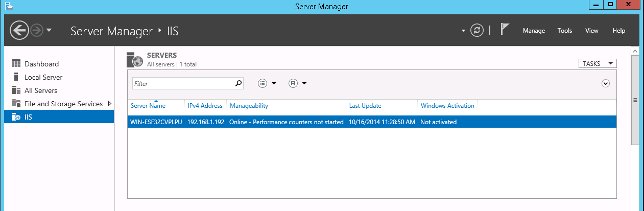Open the notifications flag
This screenshot has width=644, height=211.
[x=505, y=30]
